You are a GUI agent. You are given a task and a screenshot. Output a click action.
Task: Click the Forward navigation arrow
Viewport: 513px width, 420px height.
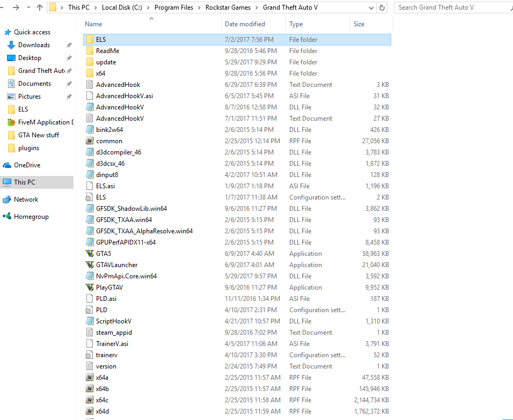click(x=16, y=8)
